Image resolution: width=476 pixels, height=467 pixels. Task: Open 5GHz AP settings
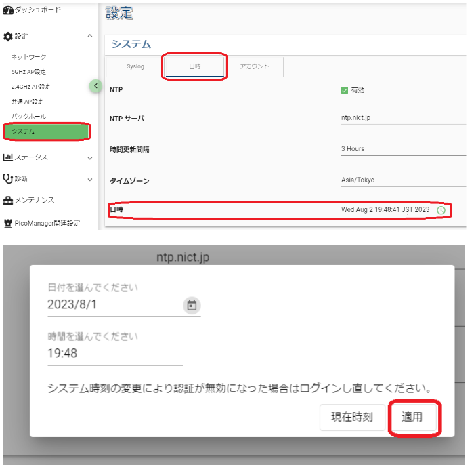(28, 72)
